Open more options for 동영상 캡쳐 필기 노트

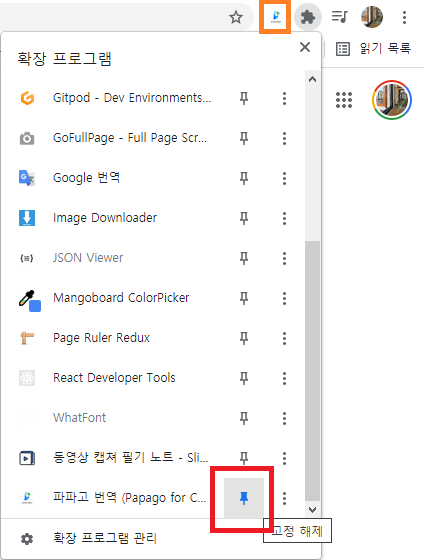(x=284, y=458)
